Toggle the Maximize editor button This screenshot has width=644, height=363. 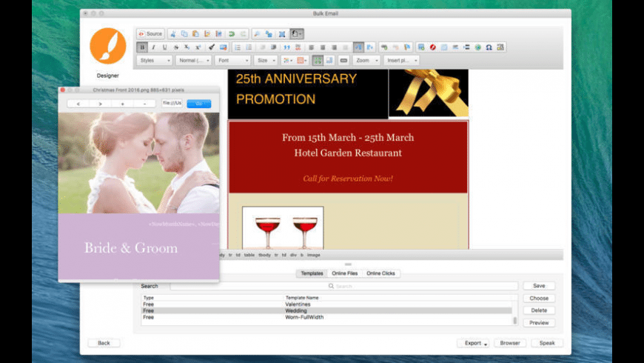pos(318,61)
